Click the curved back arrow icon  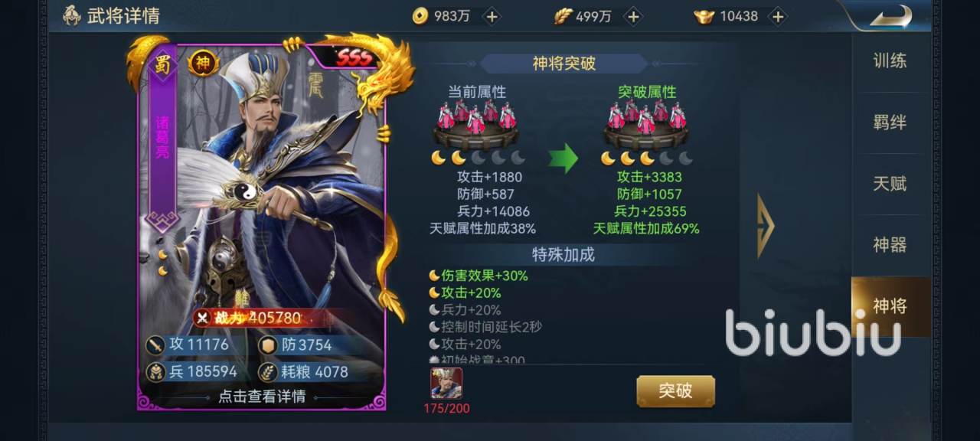coord(891,16)
